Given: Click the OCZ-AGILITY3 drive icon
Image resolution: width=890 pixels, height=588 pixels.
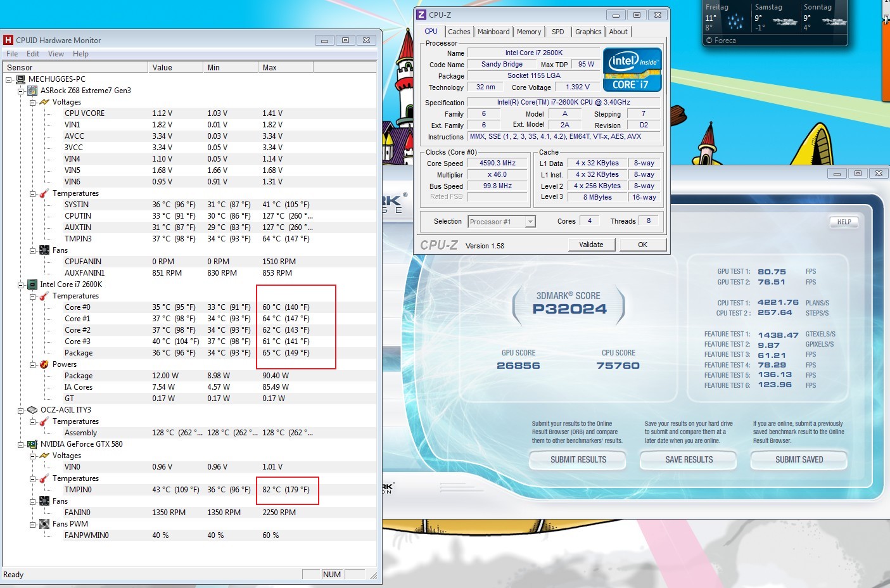Looking at the screenshot, I should pos(32,410).
